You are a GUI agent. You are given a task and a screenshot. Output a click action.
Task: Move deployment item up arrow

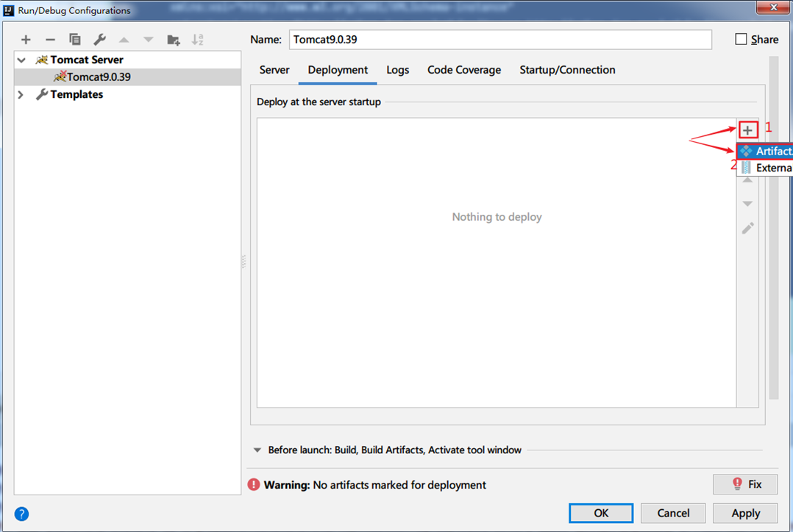pyautogui.click(x=747, y=181)
